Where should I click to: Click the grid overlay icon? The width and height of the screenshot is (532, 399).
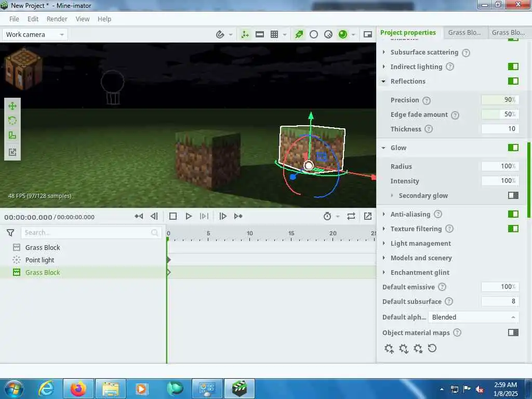pos(274,34)
